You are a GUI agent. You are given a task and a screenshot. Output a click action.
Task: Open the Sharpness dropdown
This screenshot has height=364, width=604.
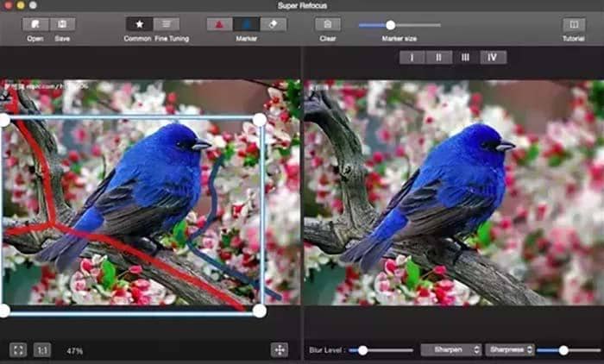(x=510, y=349)
